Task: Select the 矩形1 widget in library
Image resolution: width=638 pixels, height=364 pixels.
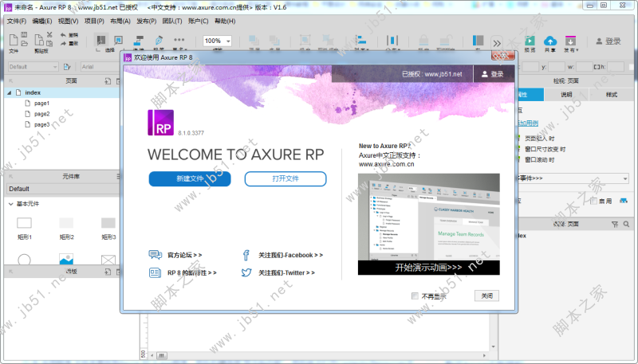Action: coord(25,228)
